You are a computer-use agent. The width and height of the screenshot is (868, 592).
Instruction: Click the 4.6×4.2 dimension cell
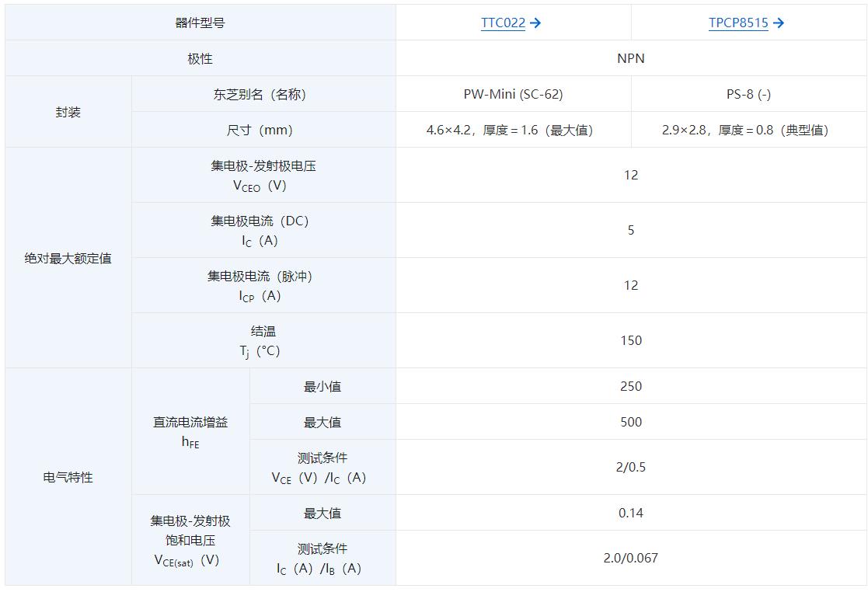point(513,130)
